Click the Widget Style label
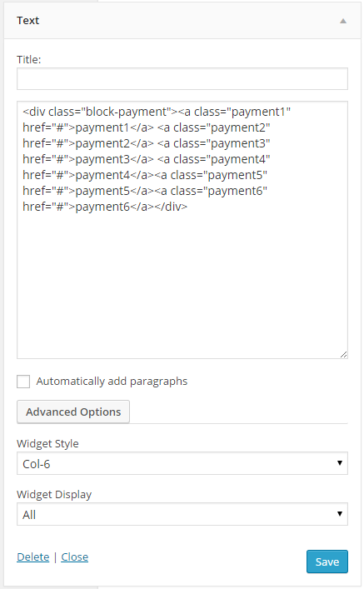This screenshot has height=589, width=364. pyautogui.click(x=47, y=444)
